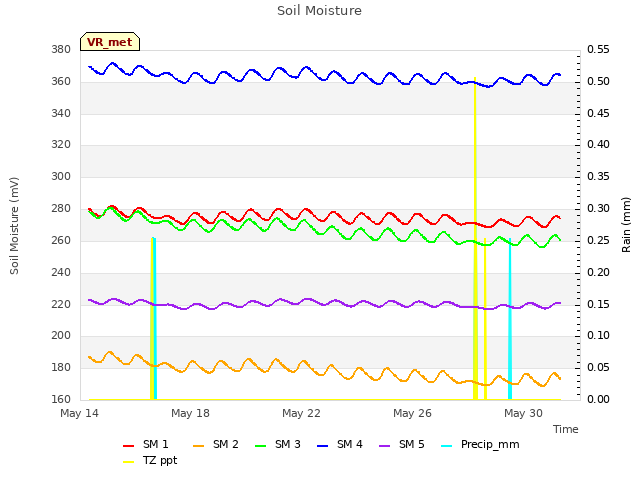Click the red SM 1 legend swatch
The height and width of the screenshot is (480, 640).
[x=129, y=446]
